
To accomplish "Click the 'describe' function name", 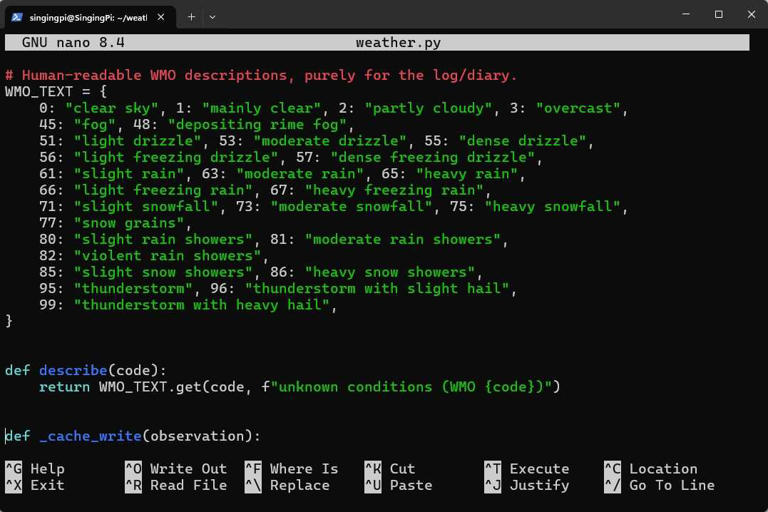I will 73,370.
